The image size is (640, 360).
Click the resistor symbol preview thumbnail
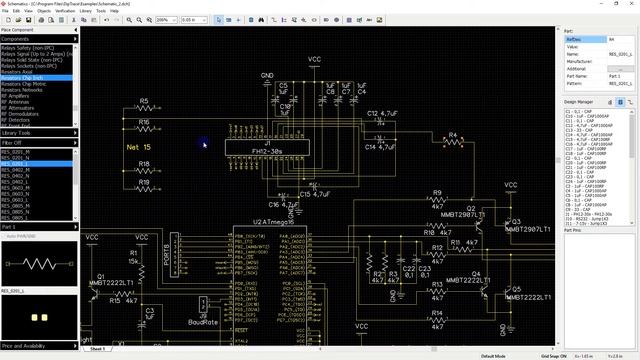pyautogui.click(x=39, y=264)
